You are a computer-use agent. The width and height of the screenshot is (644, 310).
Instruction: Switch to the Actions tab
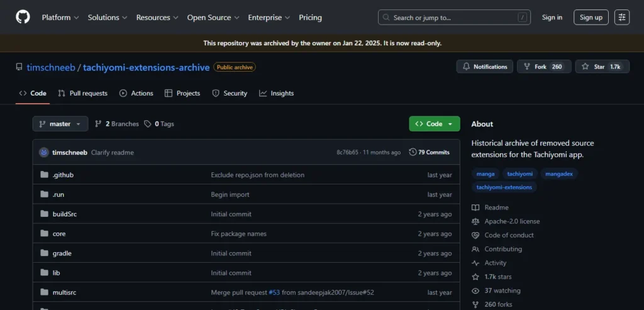[136, 93]
